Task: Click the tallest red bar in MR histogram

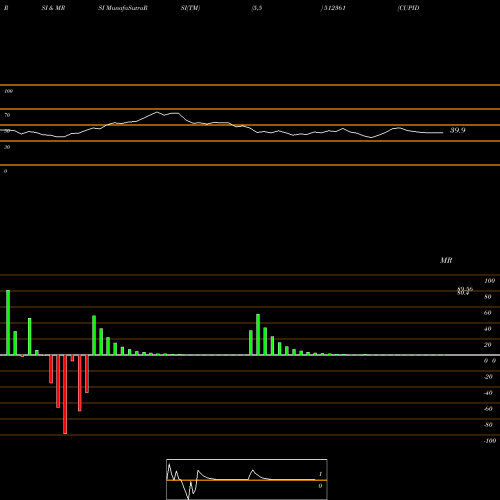Action: coord(65,394)
